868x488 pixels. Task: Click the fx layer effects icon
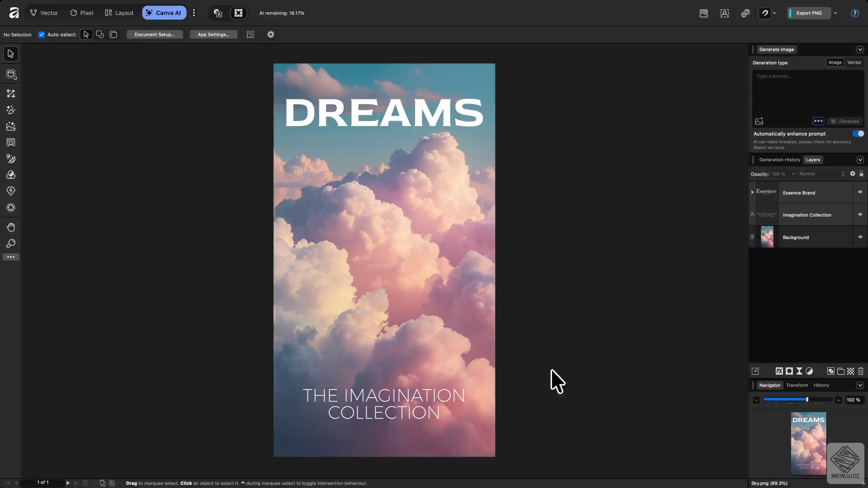[779, 371]
